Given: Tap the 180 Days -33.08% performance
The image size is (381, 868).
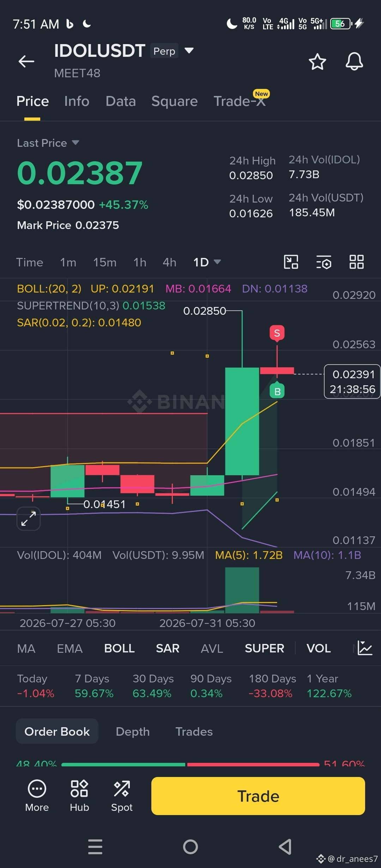Looking at the screenshot, I should pyautogui.click(x=272, y=686).
